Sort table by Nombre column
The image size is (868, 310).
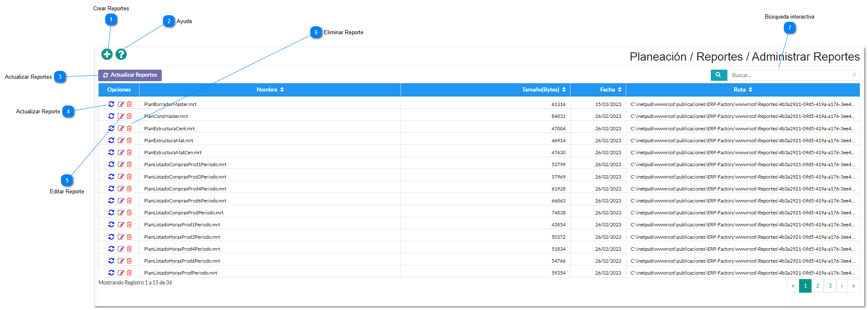[x=270, y=89]
